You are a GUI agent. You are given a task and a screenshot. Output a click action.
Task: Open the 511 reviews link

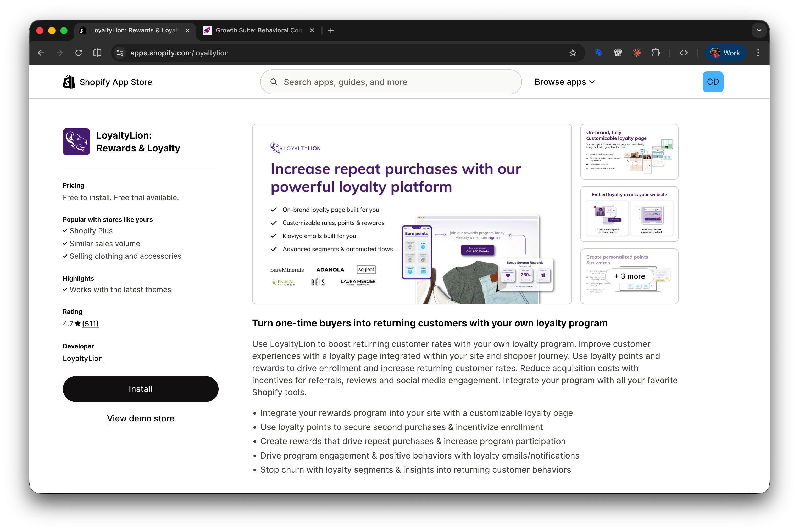[90, 324]
